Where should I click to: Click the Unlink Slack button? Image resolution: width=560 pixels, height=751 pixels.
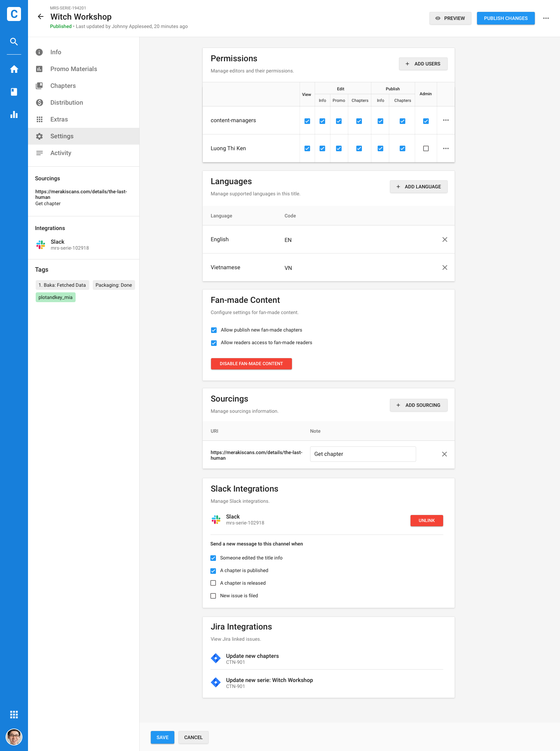[426, 521]
